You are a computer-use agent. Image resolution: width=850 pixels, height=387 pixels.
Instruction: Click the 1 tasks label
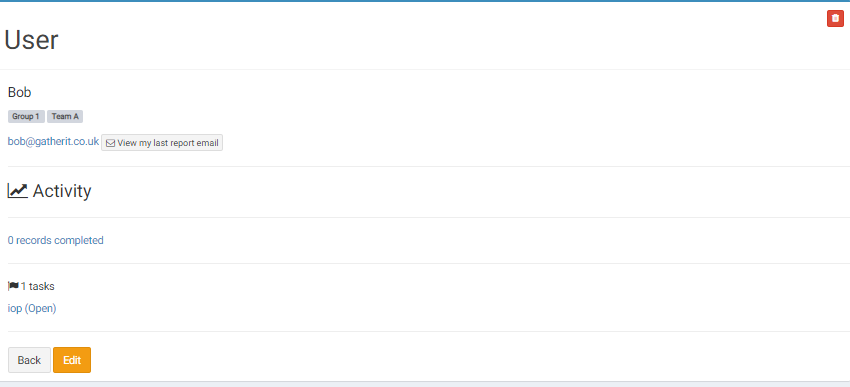[37, 286]
